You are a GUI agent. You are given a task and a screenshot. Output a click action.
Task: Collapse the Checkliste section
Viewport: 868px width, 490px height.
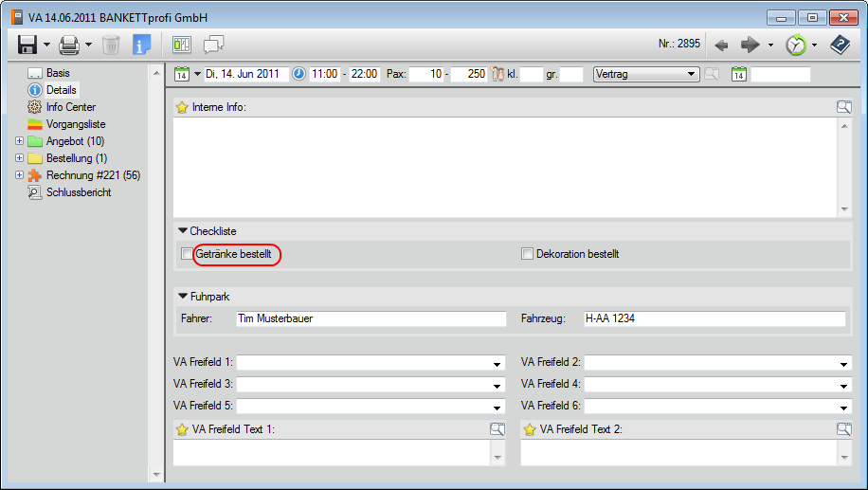[x=183, y=230]
